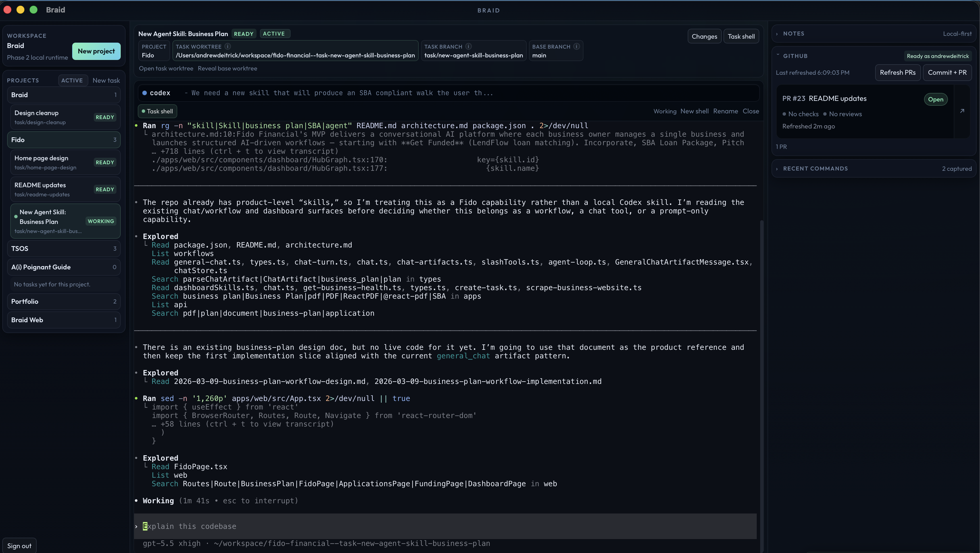This screenshot has width=980, height=553.
Task: Click the blue dot on codex session
Action: 145,93
